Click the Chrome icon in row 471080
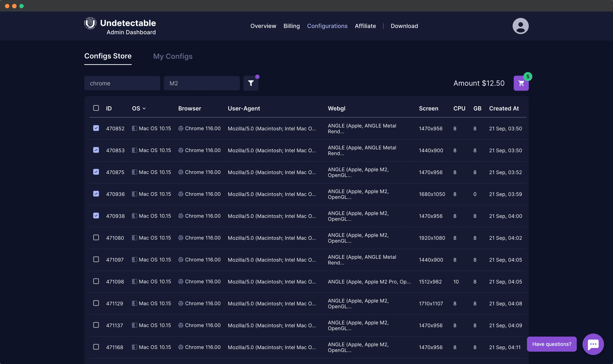The width and height of the screenshot is (613, 364). click(181, 238)
